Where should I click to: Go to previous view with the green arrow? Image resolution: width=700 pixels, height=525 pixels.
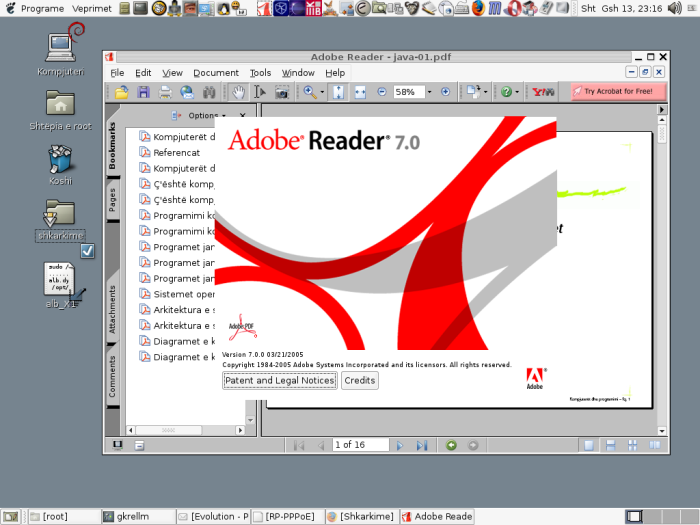[451, 445]
